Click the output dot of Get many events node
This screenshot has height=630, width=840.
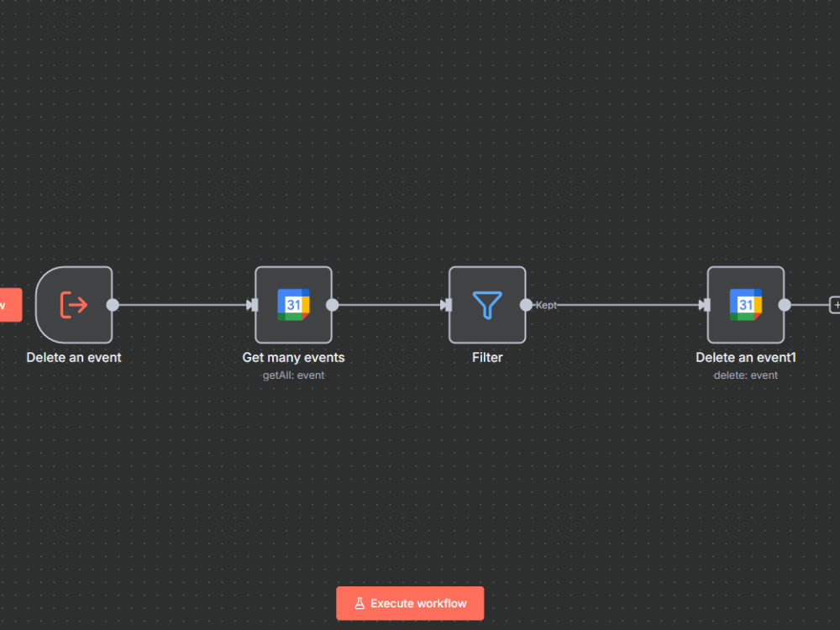(332, 305)
